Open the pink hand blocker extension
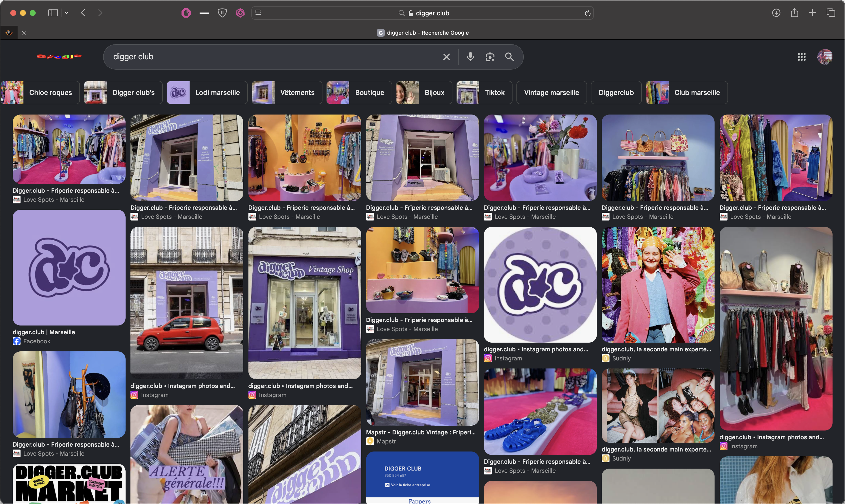This screenshot has height=504, width=845. click(186, 13)
